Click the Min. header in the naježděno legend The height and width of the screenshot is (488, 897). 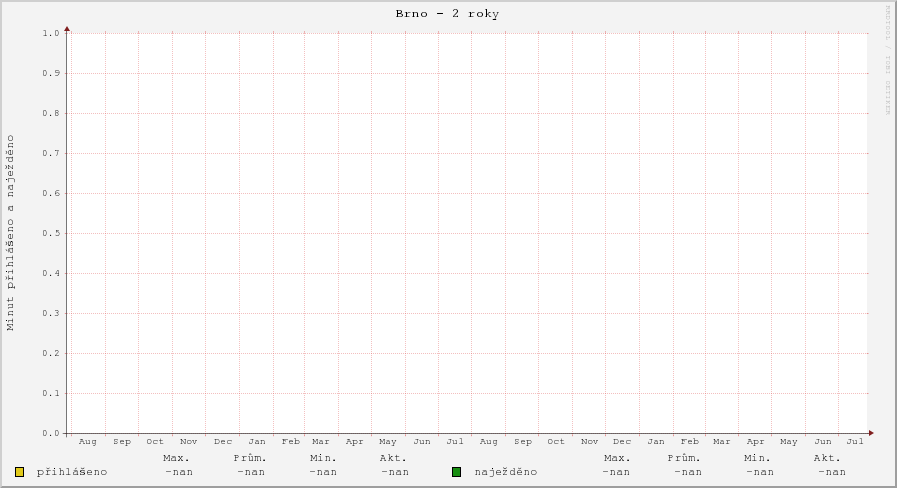tap(757, 457)
